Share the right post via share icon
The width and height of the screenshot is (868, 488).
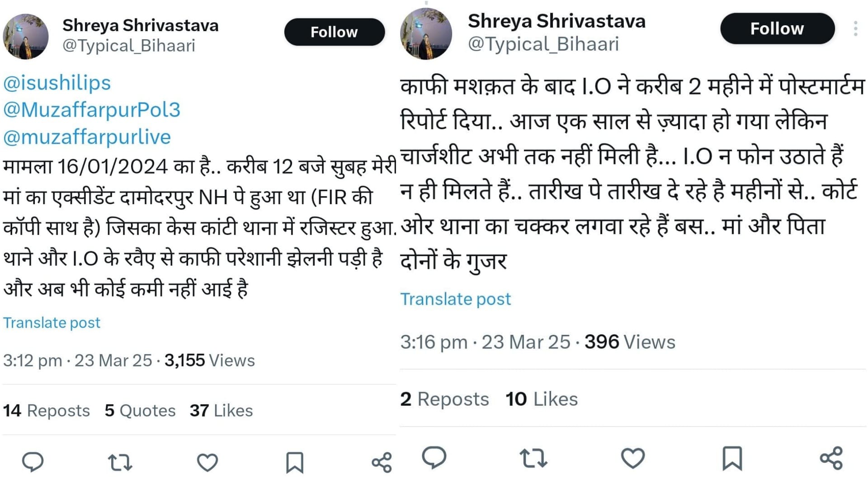(831, 458)
